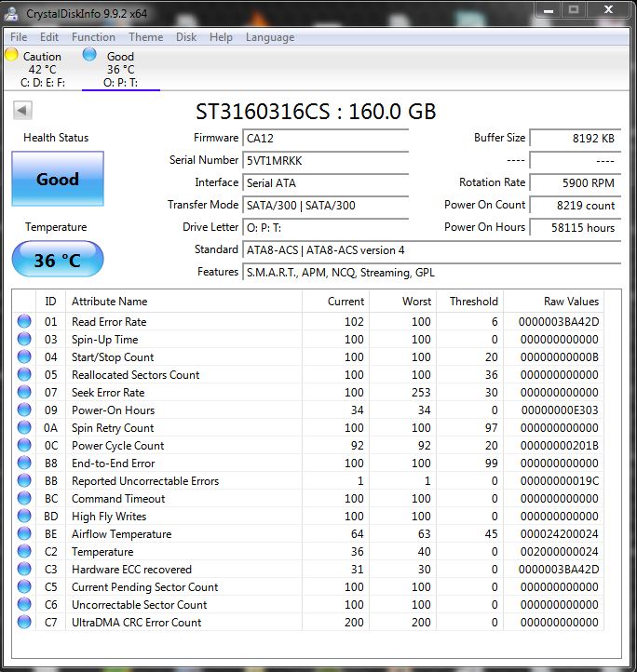Click the Features field S.M.A.R.T., APM
637x672 pixels.
pos(431,272)
